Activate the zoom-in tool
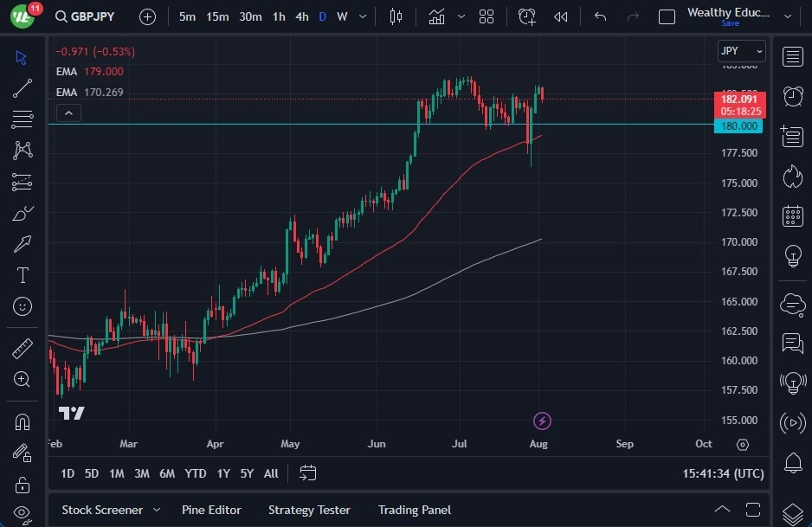This screenshot has height=527, width=812. click(x=22, y=379)
